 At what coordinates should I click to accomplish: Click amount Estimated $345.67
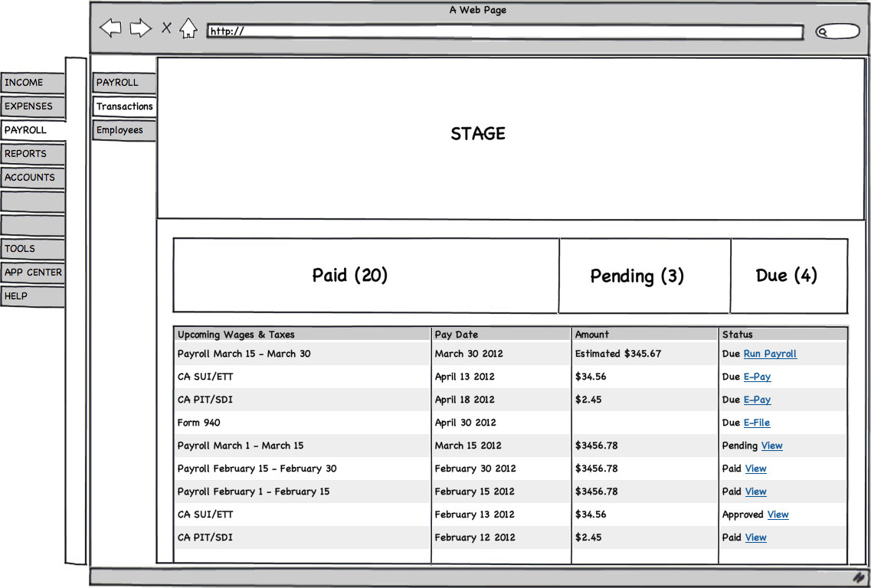[618, 354]
